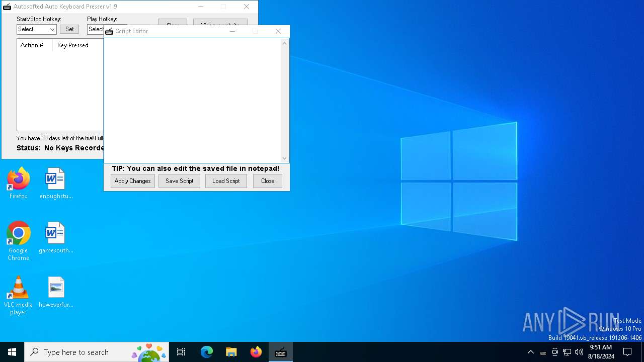Open Task View on the taskbar
This screenshot has height=362, width=644.
[x=181, y=352]
